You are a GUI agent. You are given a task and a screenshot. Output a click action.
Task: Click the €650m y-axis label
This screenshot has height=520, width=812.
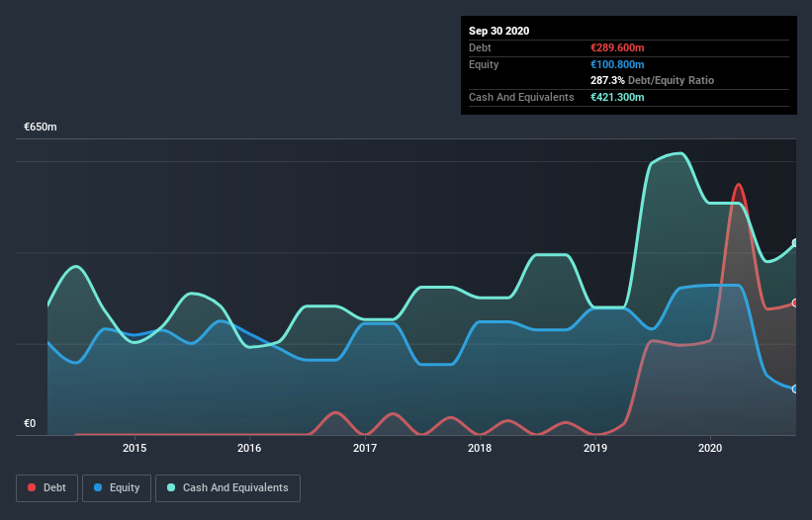(x=41, y=127)
